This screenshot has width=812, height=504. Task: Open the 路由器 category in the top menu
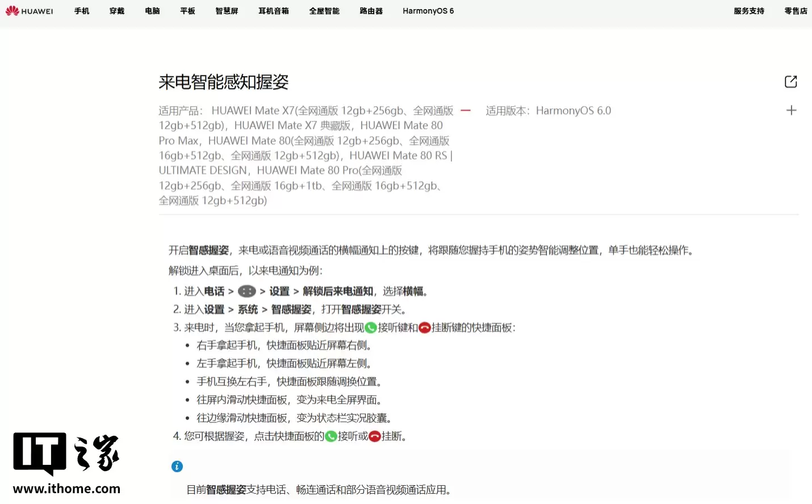(x=370, y=10)
